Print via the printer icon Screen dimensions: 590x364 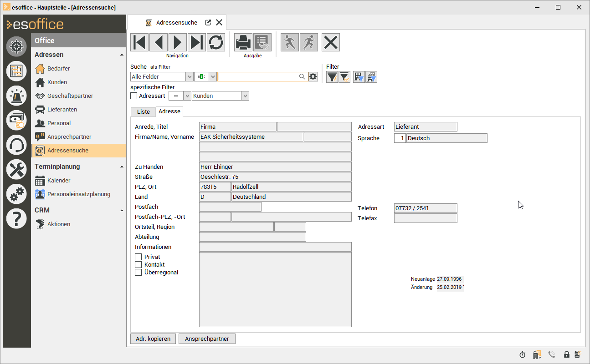[243, 42]
